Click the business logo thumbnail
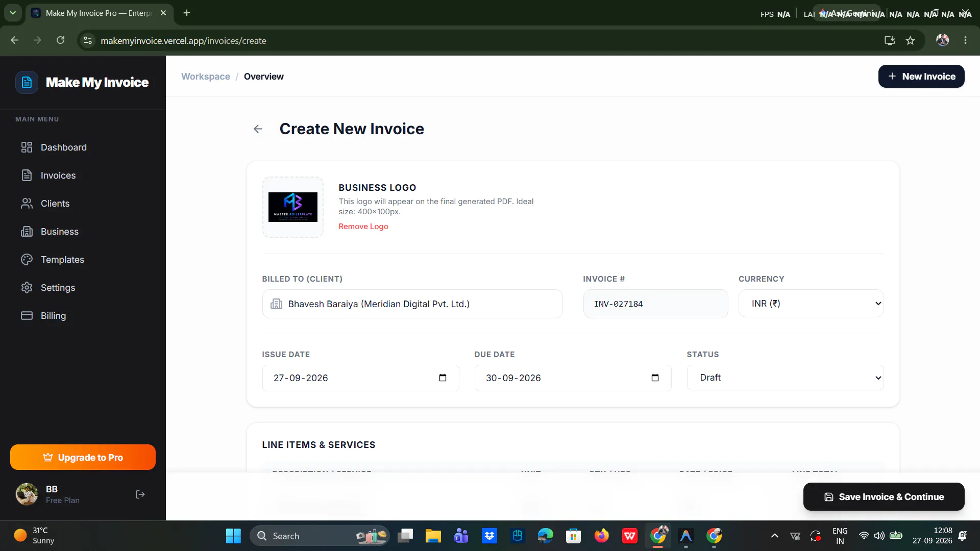This screenshot has width=980, height=551. pyautogui.click(x=293, y=207)
